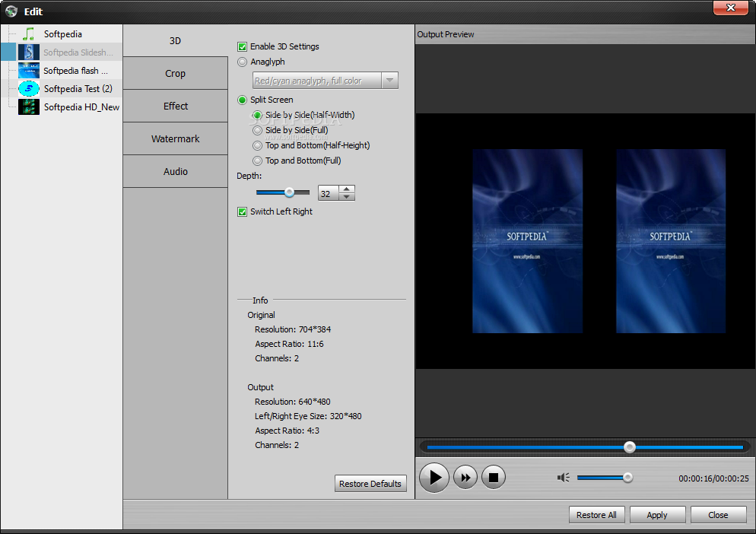
Task: Click the Fast Forward button
Action: coord(465,478)
